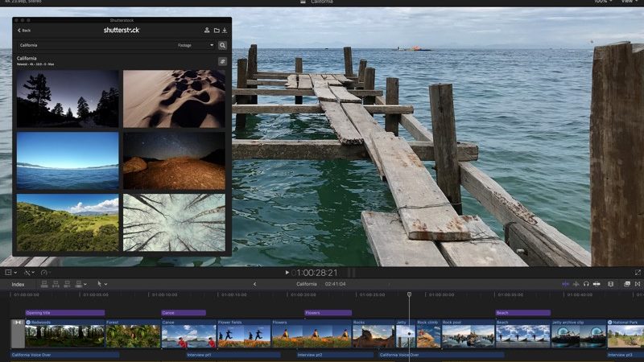Show the effects browser

pyautogui.click(x=627, y=284)
